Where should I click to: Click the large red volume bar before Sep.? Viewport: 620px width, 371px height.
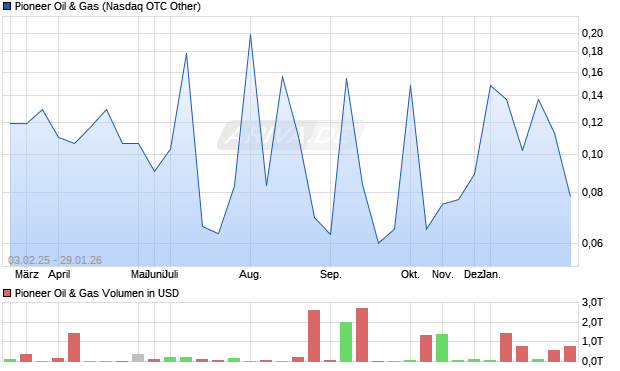click(x=314, y=336)
